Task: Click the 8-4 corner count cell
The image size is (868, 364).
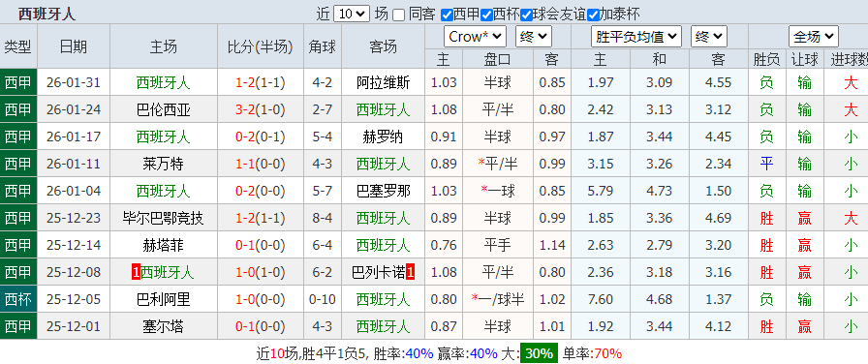Action: 323,218
